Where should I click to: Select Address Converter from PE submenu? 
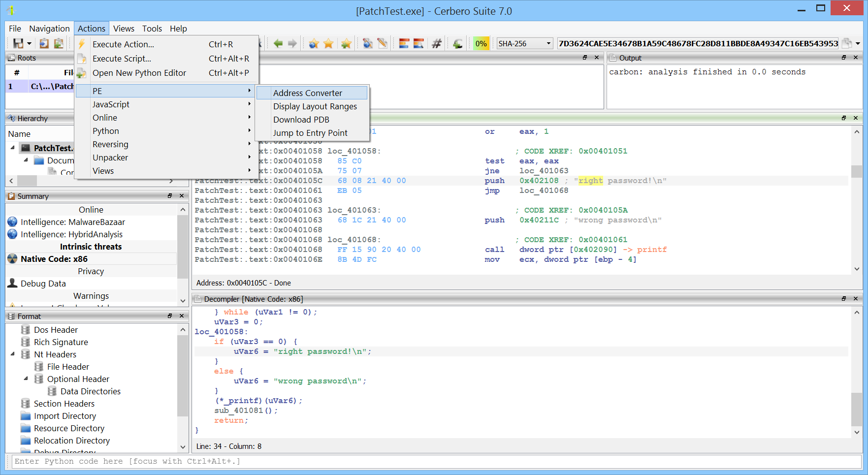(307, 93)
